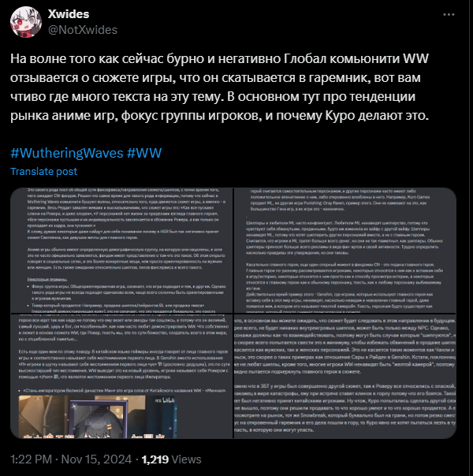The height and width of the screenshot is (476, 473).
Task: Click Translate post
Action: pyautogui.click(x=43, y=172)
